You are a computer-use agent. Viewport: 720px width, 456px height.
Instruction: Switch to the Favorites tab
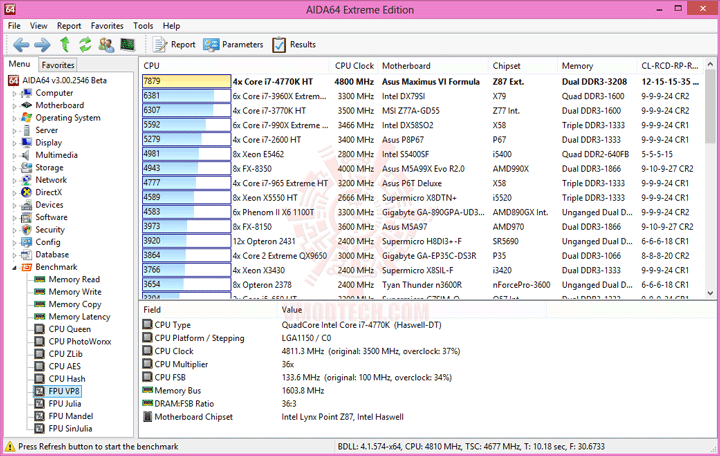(x=58, y=65)
